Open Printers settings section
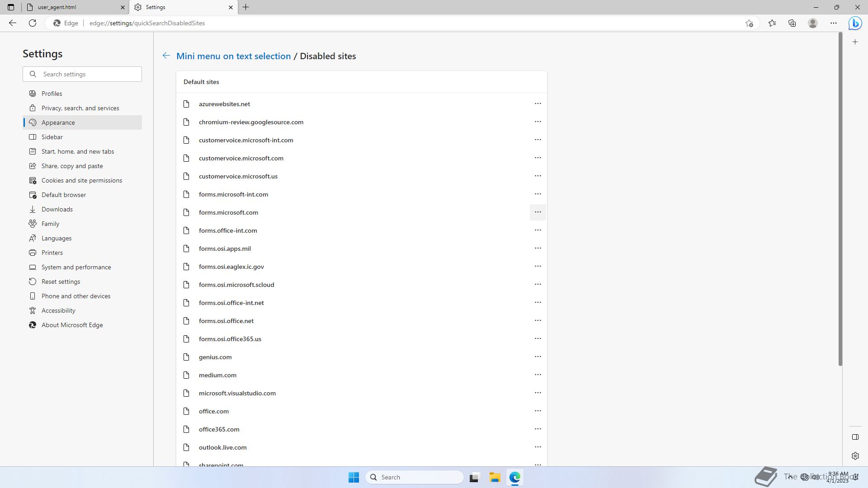The height and width of the screenshot is (488, 868). click(82, 253)
